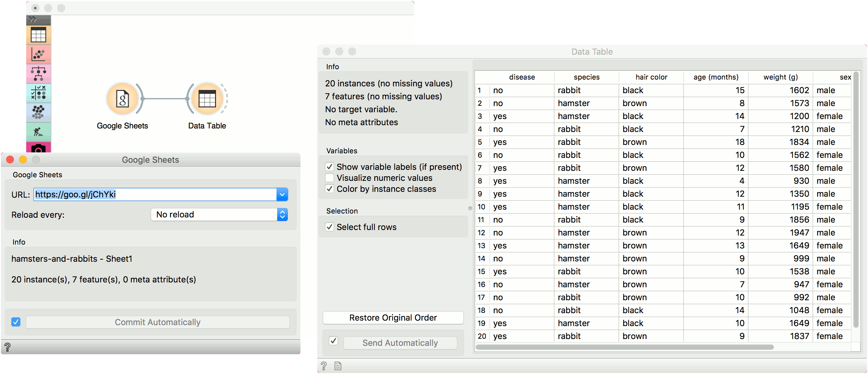This screenshot has width=868, height=374.
Task: Enable Visualize numeric values checkbox
Action: (330, 178)
